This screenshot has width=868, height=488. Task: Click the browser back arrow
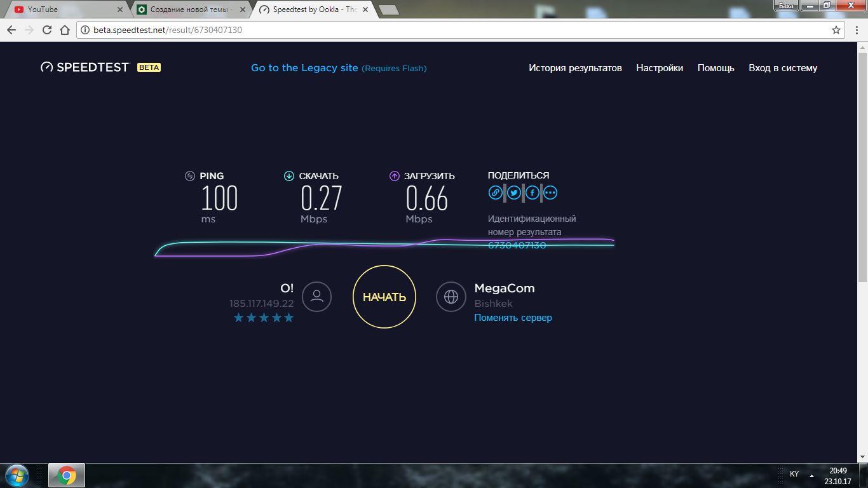pos(11,30)
